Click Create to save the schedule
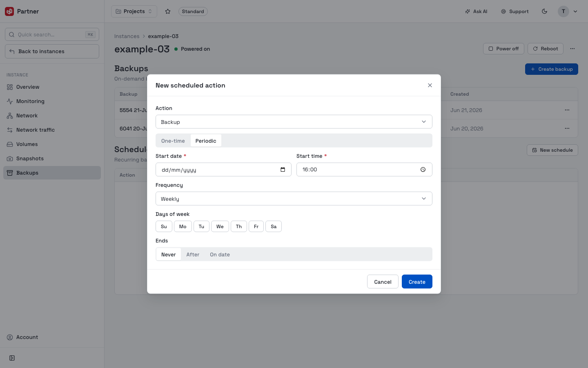The width and height of the screenshot is (588, 368). coord(417,282)
